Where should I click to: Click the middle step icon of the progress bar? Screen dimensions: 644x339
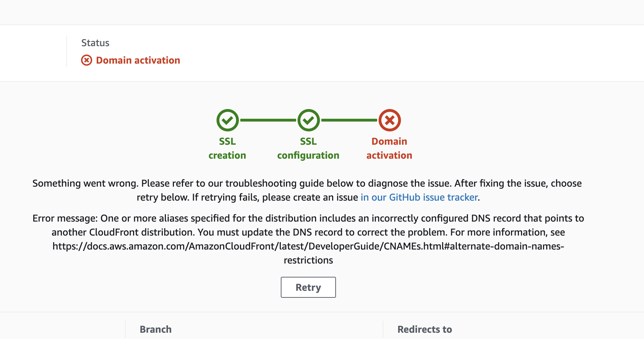tap(308, 120)
